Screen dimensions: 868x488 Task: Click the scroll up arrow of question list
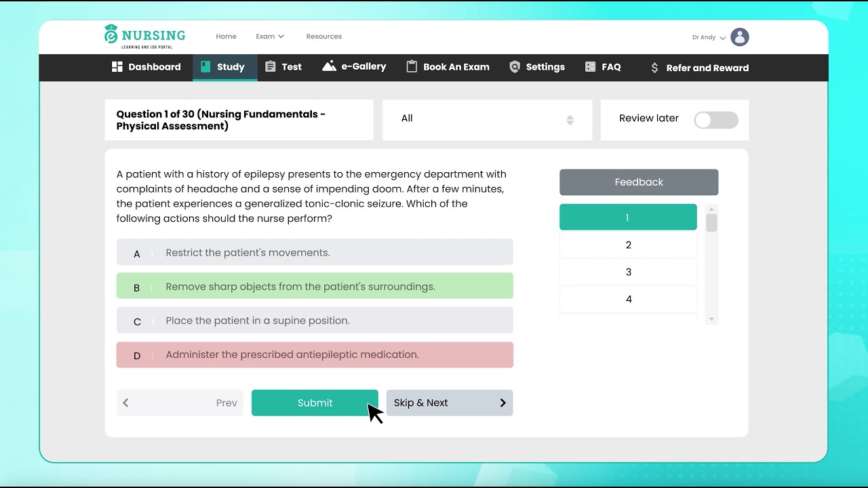tap(711, 209)
